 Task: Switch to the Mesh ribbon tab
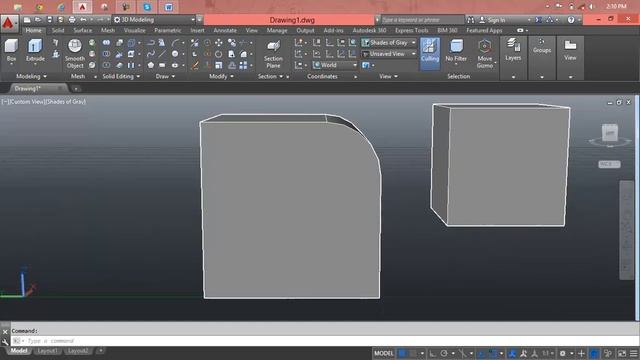[x=107, y=30]
